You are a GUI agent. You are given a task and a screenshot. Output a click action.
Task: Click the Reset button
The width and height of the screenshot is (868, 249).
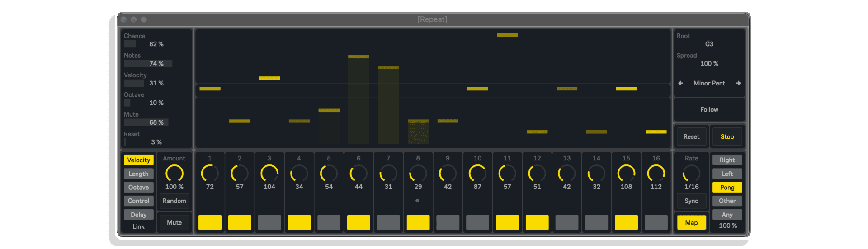click(x=691, y=136)
